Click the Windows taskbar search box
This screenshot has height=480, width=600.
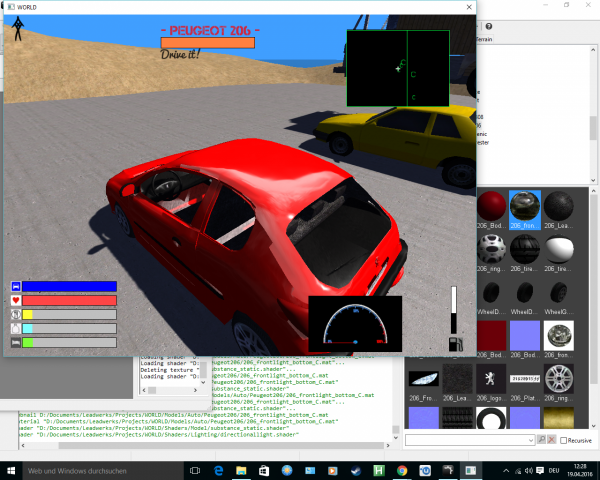tap(103, 471)
